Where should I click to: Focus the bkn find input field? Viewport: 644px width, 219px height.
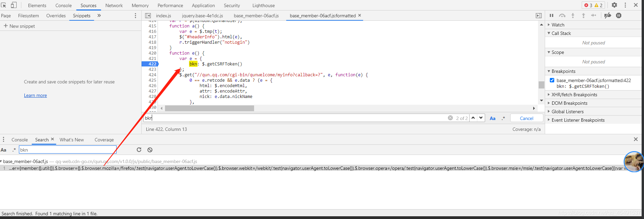click(295, 118)
